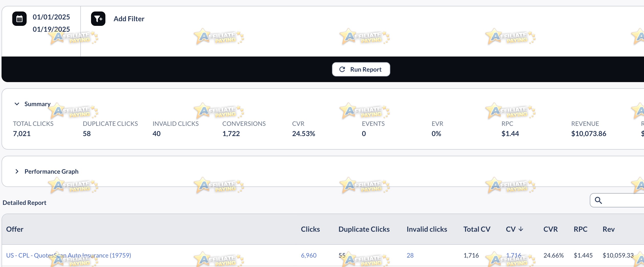The height and width of the screenshot is (267, 644).
Task: Click the EVR summary label
Action: coord(437,124)
